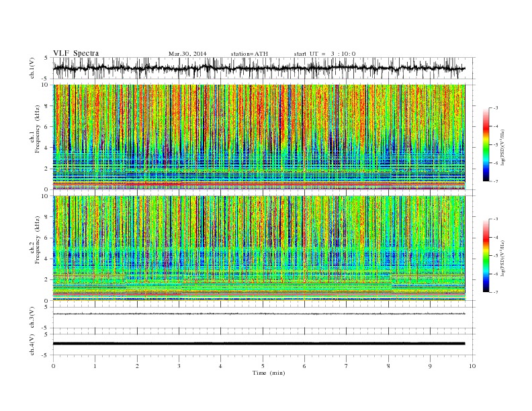Click the ch.3 flat waveform trace
532x411 pixels.
click(x=259, y=314)
